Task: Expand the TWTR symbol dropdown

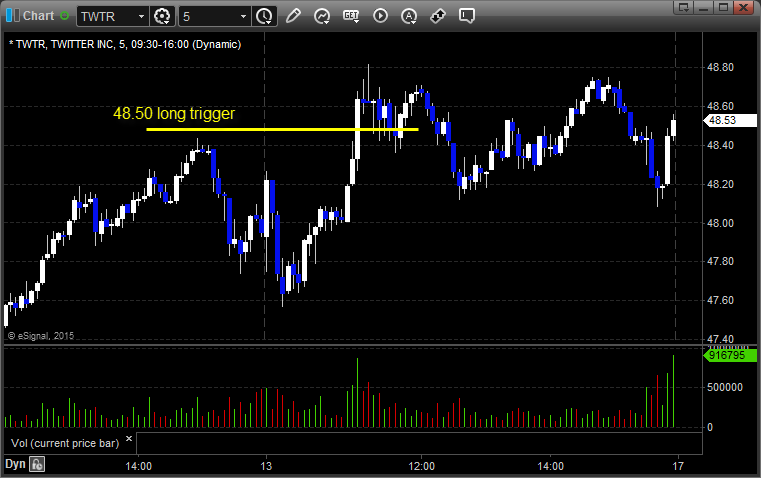Action: [x=141, y=16]
